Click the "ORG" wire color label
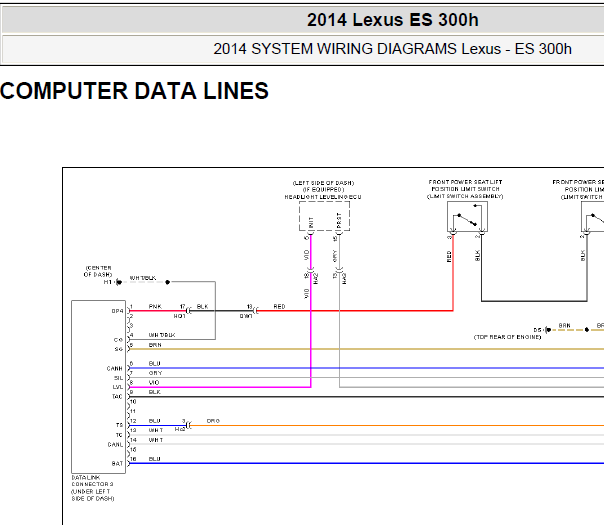This screenshot has height=525, width=604. [x=213, y=421]
